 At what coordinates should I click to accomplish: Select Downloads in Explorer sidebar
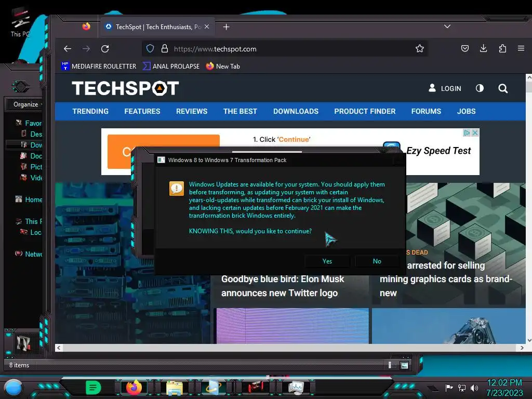click(x=32, y=145)
